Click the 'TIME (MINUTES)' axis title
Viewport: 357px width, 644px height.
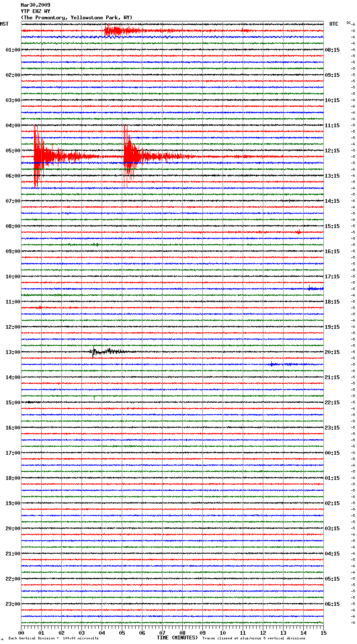(177, 638)
